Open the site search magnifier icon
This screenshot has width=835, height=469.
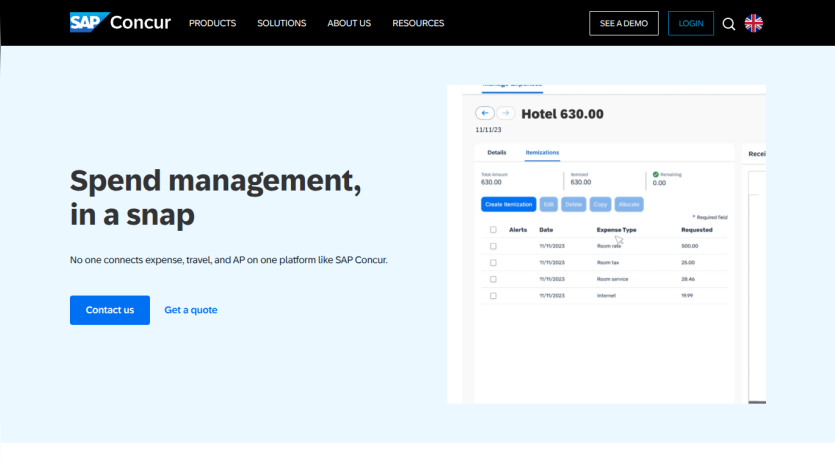[728, 24]
